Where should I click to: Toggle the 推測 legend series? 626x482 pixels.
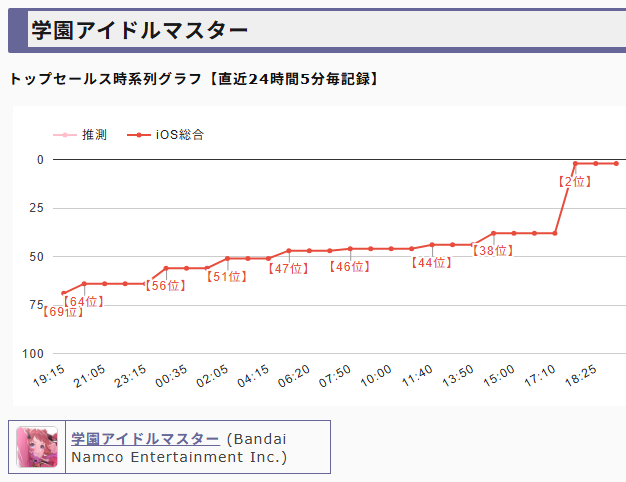click(x=80, y=135)
